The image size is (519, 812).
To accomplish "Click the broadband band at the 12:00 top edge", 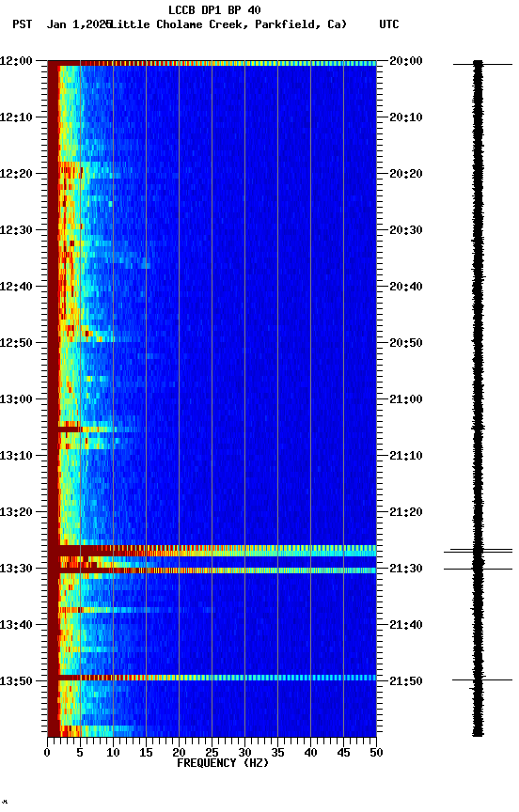I will tap(212, 63).
